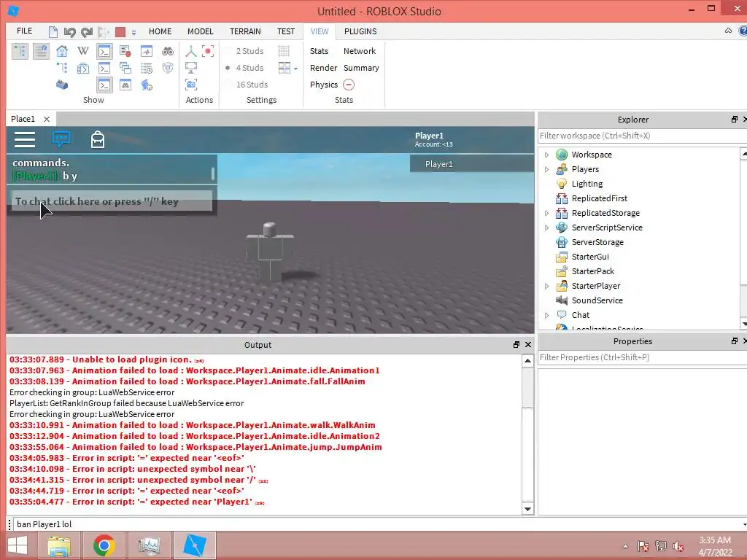Toggle the in-game chat bubble icon

(x=61, y=139)
